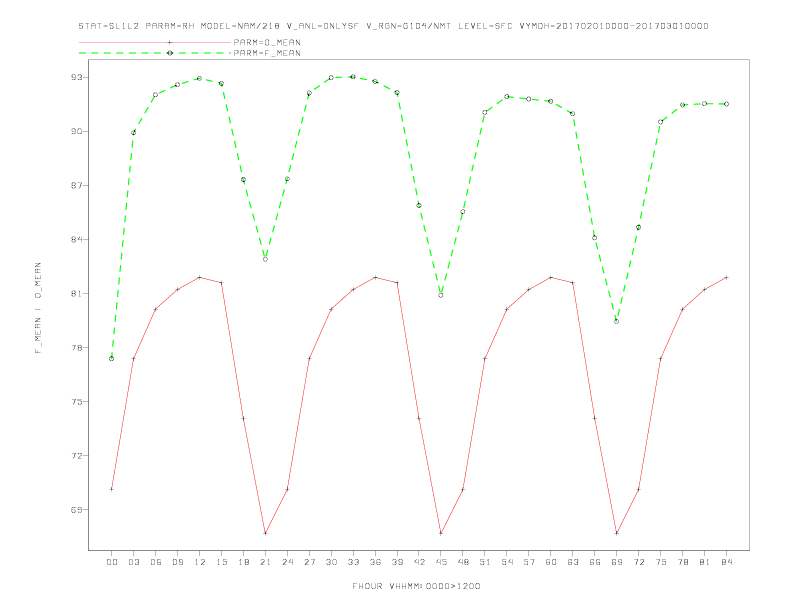Click the 69 forecast hour tick label

pos(617,562)
